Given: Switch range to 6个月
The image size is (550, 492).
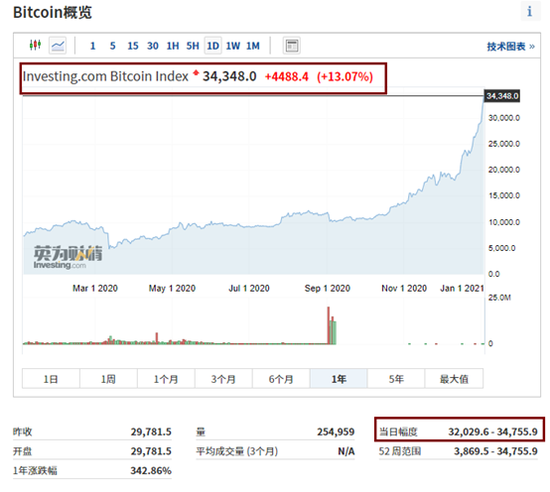Looking at the screenshot, I should 281,379.
